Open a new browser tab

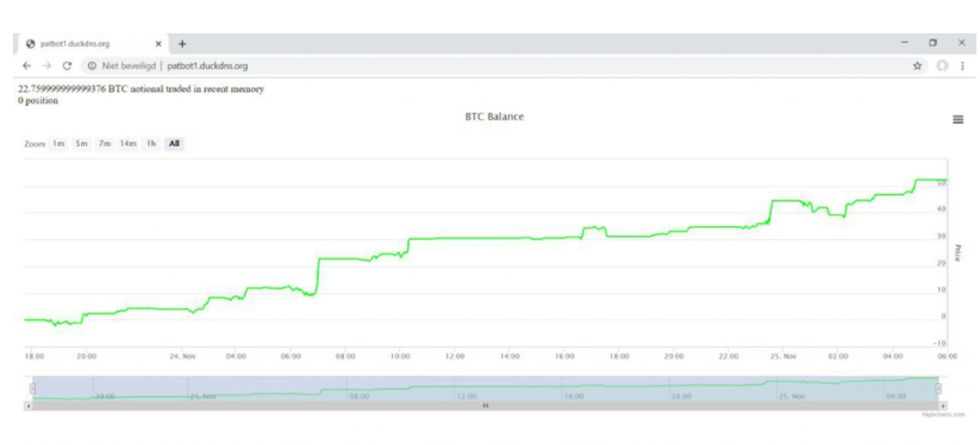coord(182,44)
